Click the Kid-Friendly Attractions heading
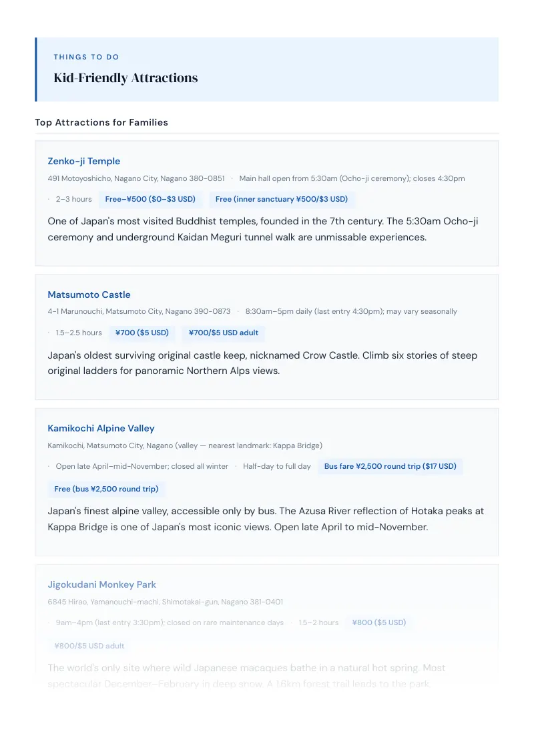This screenshot has width=534, height=756. coord(125,78)
